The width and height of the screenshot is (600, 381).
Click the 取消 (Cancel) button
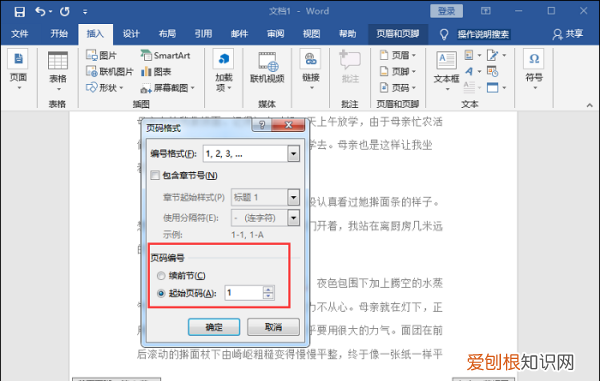(273, 327)
